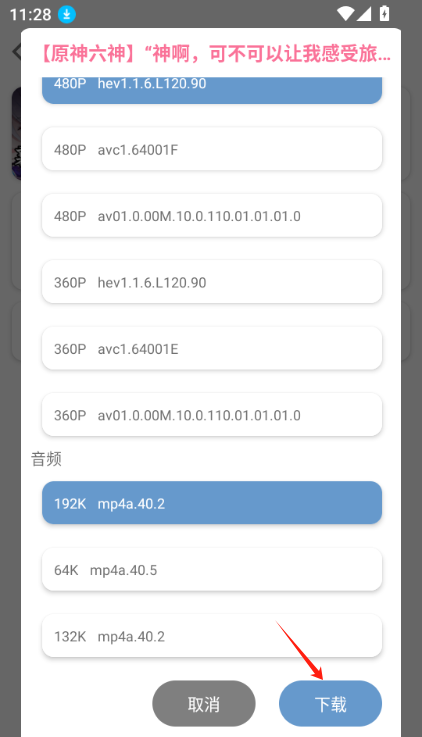Viewport: 422px width, 737px height.
Task: Tap the clock time in status bar
Action: [31, 15]
